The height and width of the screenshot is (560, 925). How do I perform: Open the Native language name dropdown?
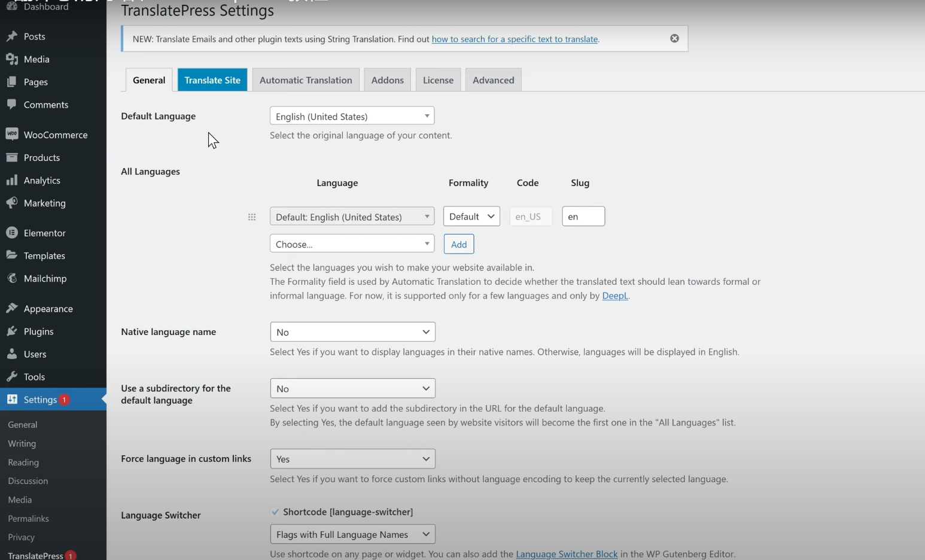point(352,332)
